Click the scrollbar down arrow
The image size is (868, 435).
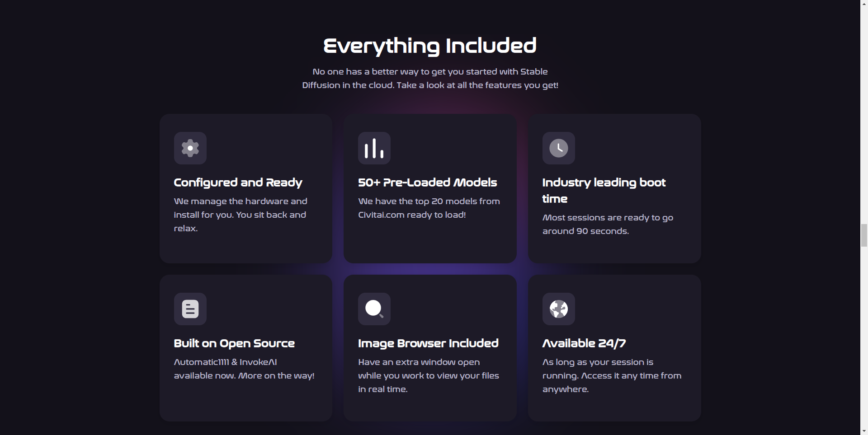click(864, 431)
